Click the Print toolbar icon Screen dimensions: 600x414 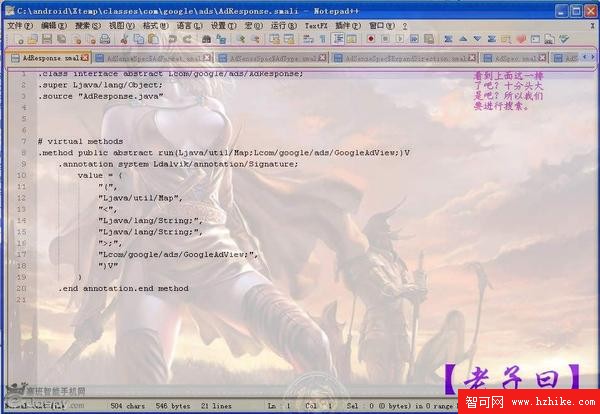[105, 39]
